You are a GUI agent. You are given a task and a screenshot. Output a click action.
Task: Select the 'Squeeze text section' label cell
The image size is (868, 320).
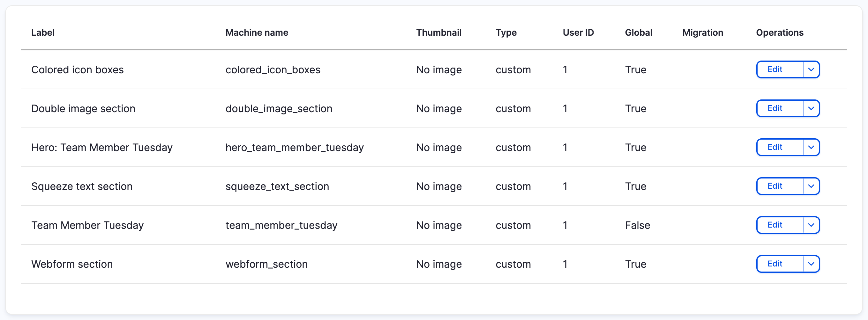tap(82, 186)
